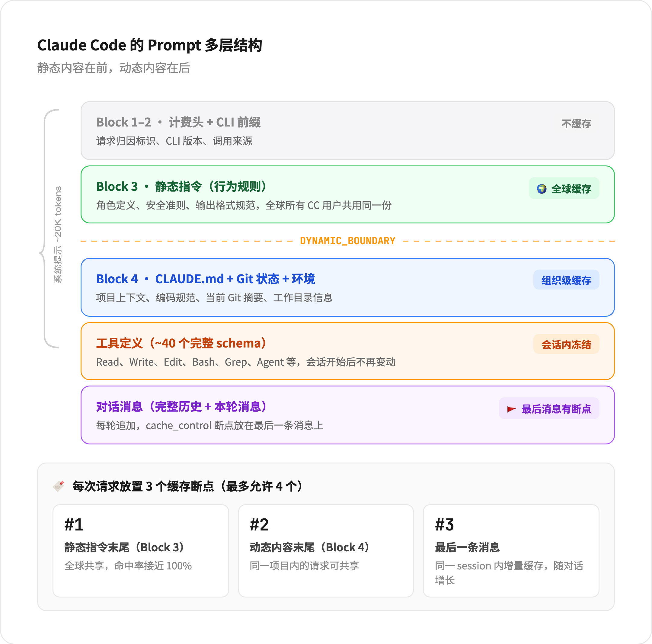
Task: Click the globe icon in 全球缓存 badge
Action: 542,189
